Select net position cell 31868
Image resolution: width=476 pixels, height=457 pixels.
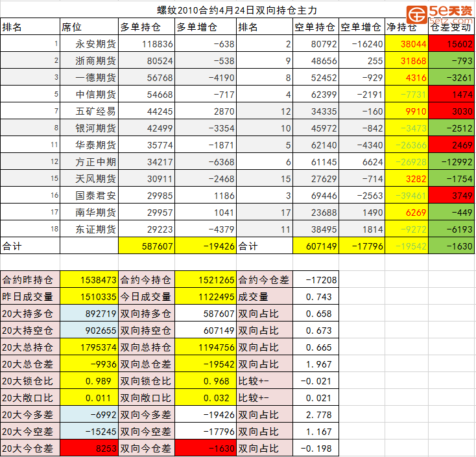tap(407, 61)
